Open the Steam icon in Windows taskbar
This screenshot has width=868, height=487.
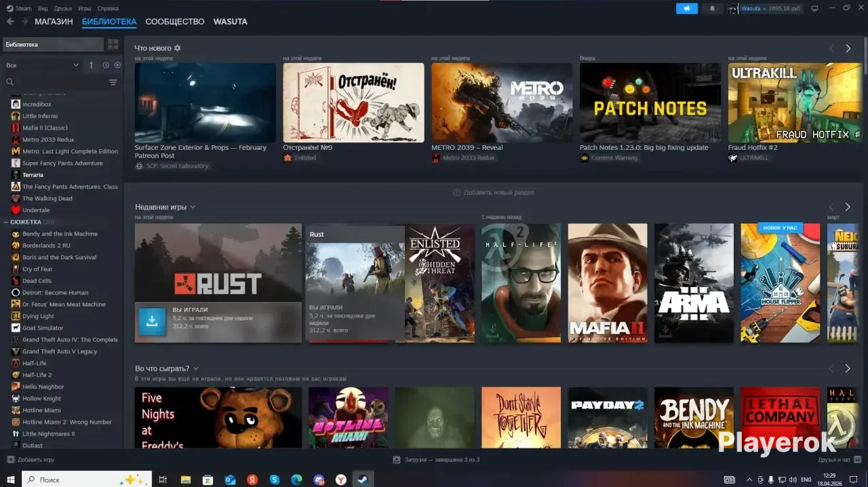pos(362,480)
